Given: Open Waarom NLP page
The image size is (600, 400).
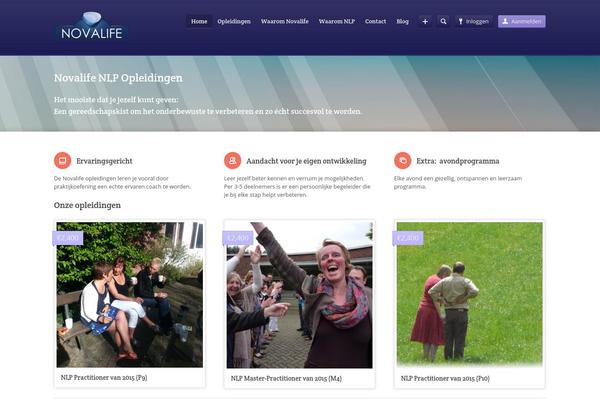Looking at the screenshot, I should [337, 21].
